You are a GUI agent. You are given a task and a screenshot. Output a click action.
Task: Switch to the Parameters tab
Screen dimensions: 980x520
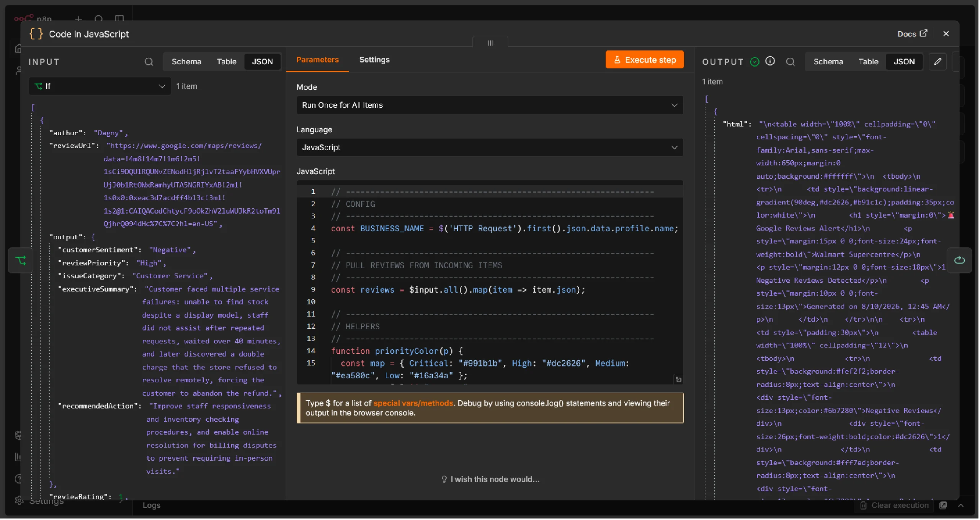(x=318, y=60)
